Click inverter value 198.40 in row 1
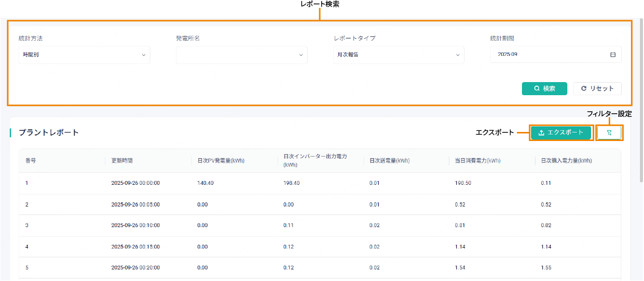644x281 pixels. click(x=291, y=183)
